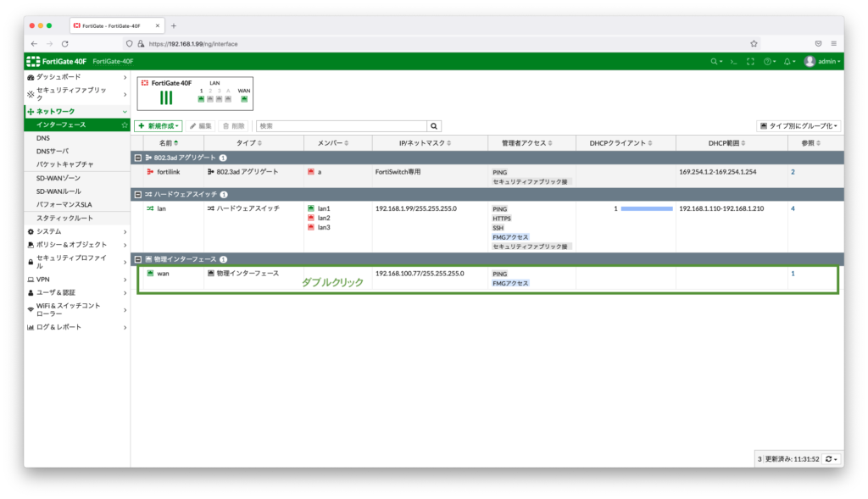Open reference count link for wan row
Image resolution: width=868 pixels, height=499 pixels.
coord(793,274)
